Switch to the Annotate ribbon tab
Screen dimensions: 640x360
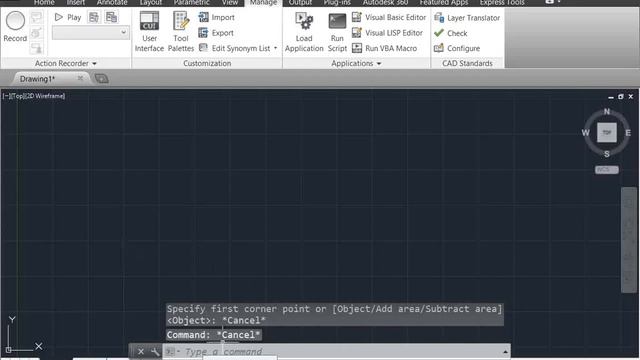[112, 2]
